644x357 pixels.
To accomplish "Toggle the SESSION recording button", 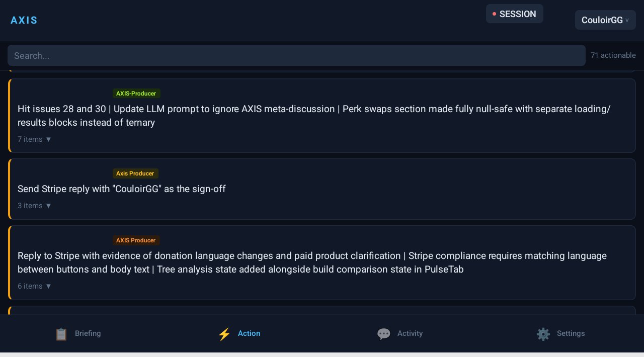I will pos(514,14).
